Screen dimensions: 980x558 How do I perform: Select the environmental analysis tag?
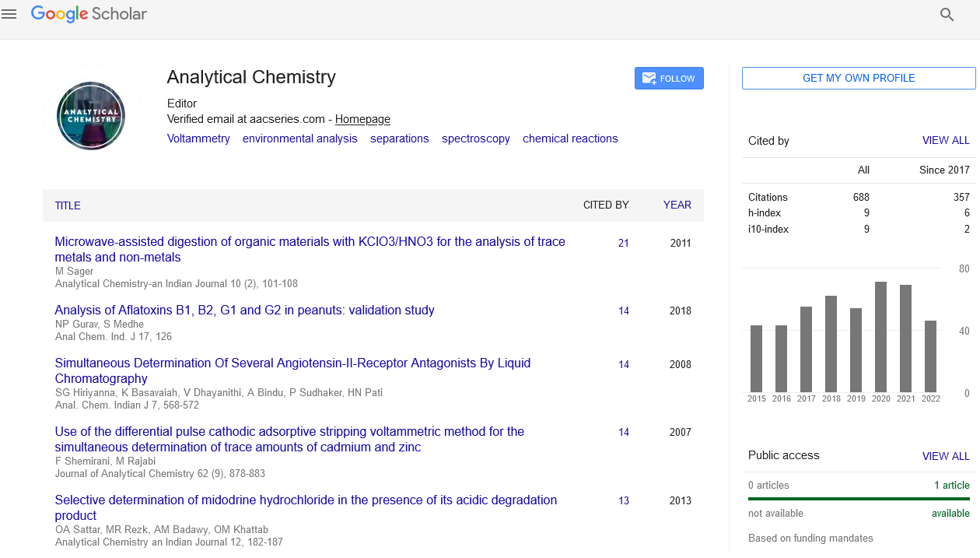(x=299, y=139)
